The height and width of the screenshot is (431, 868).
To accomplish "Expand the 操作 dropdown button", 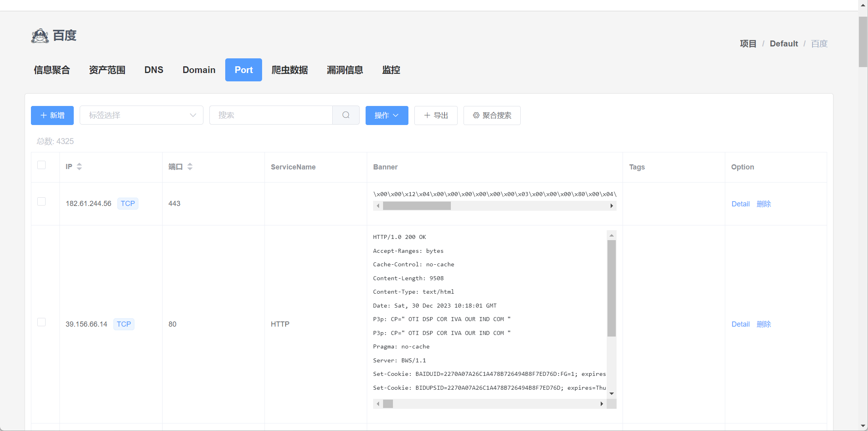I will pyautogui.click(x=387, y=115).
